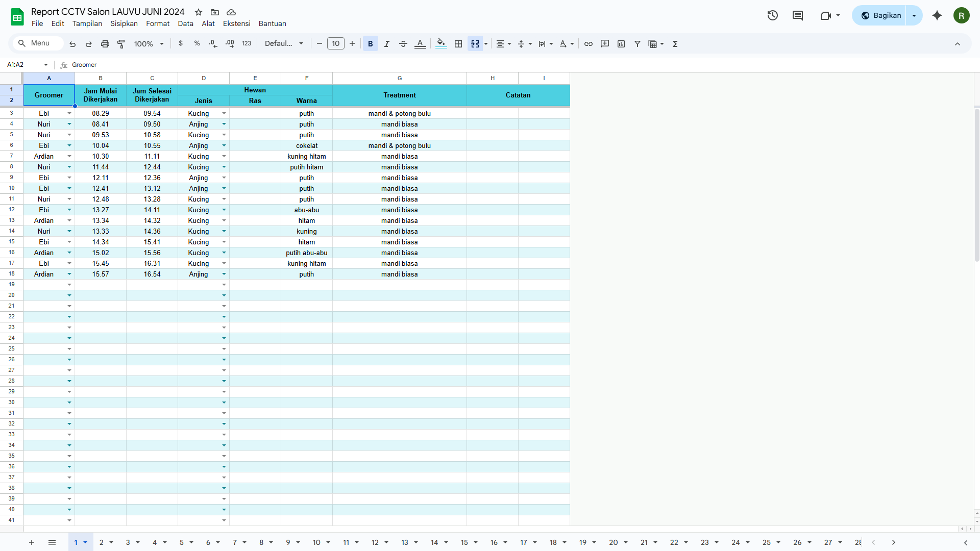This screenshot has width=980, height=551.
Task: Click the insert link icon
Action: tap(589, 44)
